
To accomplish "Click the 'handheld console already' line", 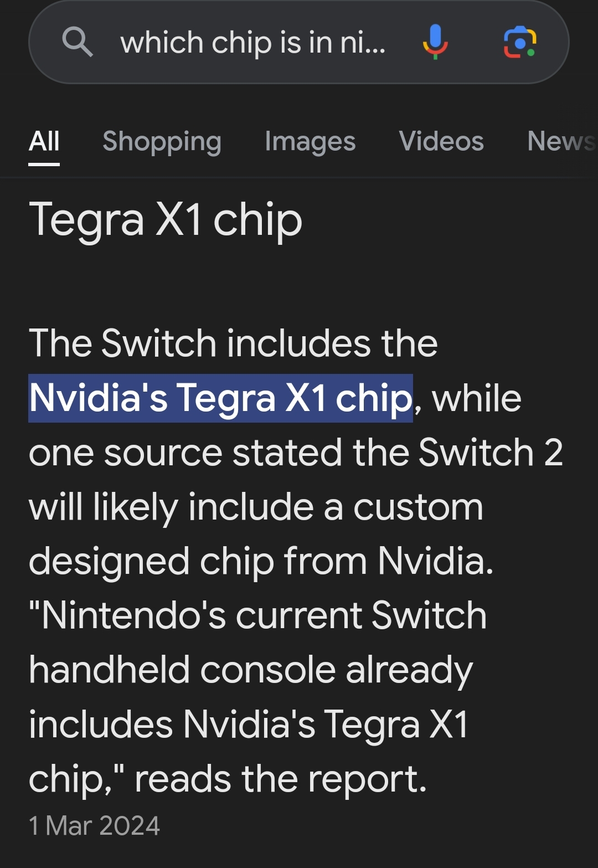I will click(x=251, y=670).
